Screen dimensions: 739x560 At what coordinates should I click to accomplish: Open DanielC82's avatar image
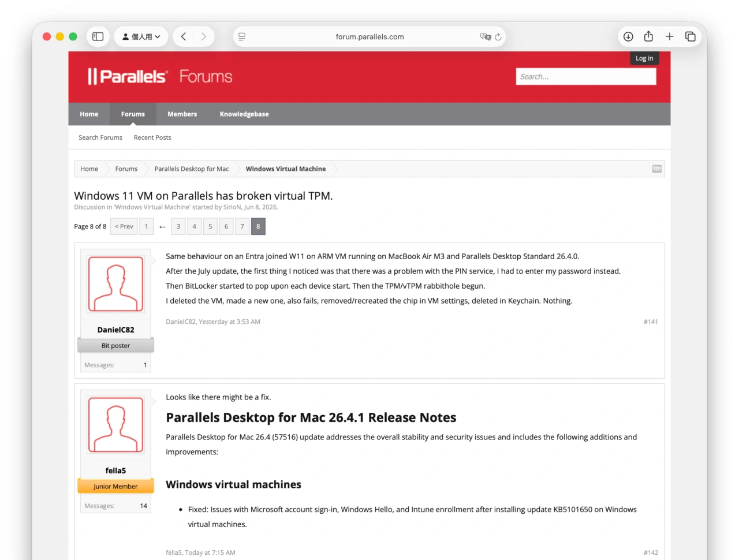tap(115, 284)
